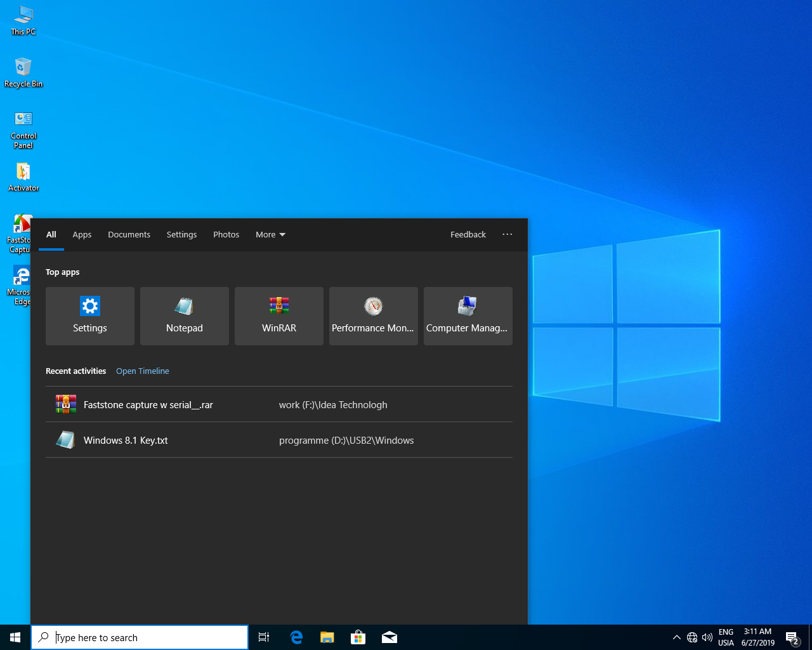Show hidden system tray icons
812x650 pixels.
pyautogui.click(x=676, y=637)
